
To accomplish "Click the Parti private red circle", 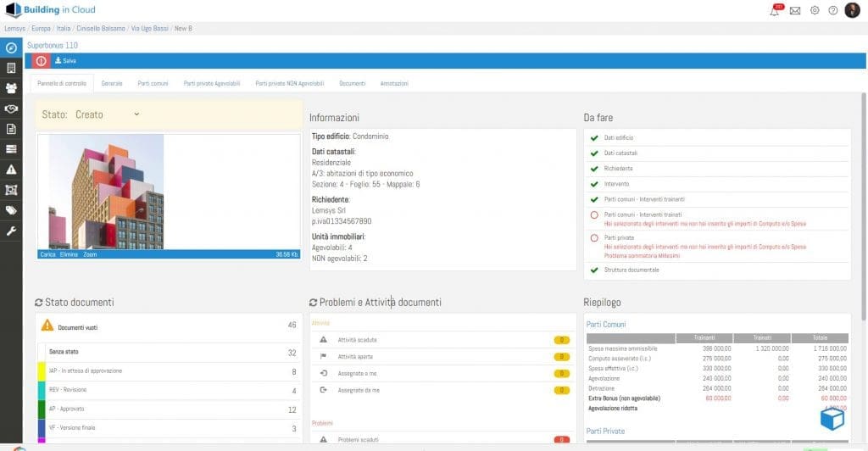I will pos(594,238).
